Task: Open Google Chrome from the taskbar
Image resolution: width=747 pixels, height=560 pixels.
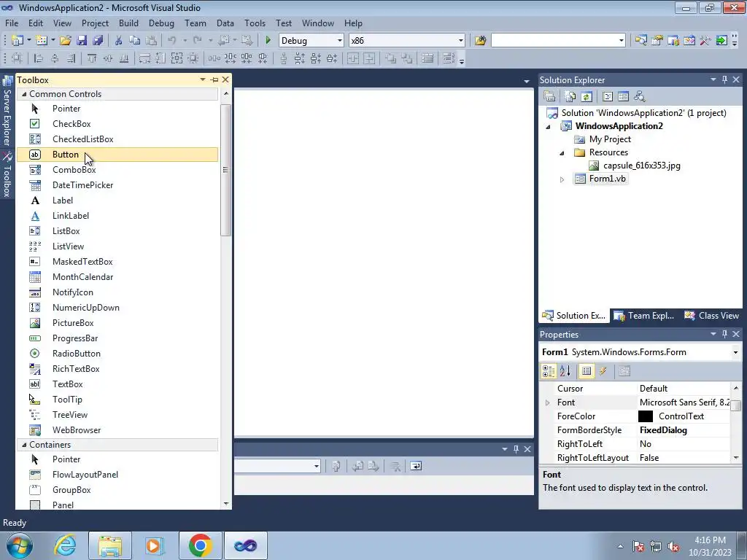Action: (x=200, y=545)
